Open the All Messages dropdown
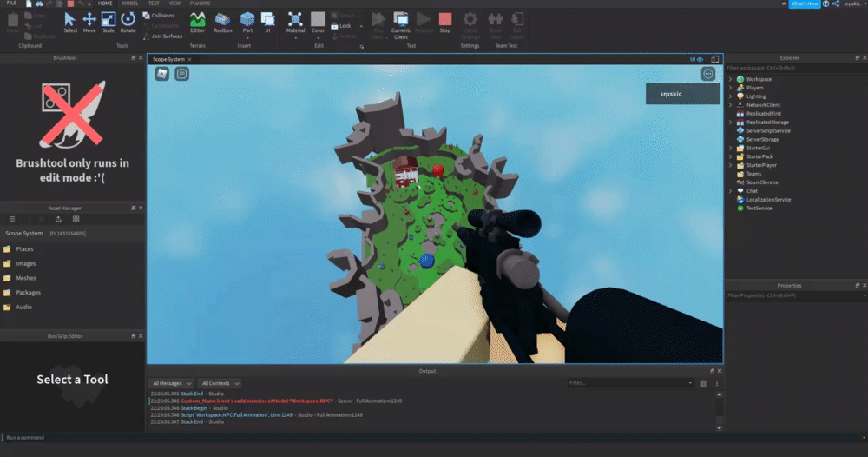The image size is (868, 457). click(x=172, y=383)
